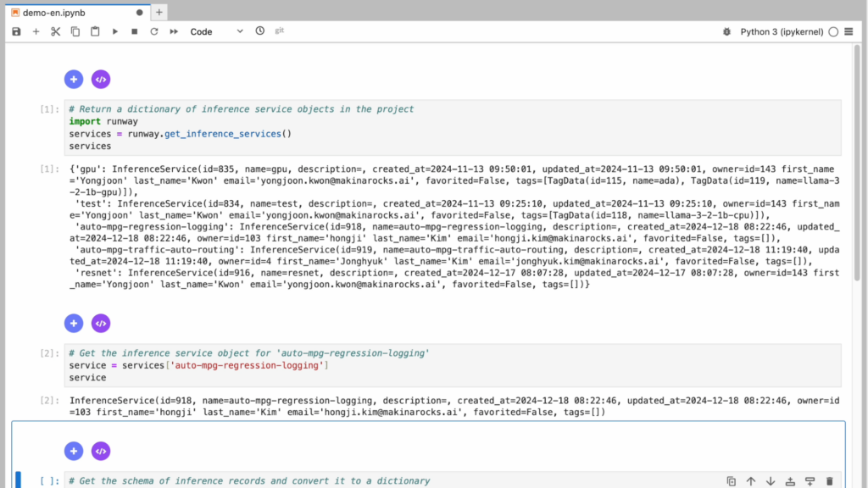The height and width of the screenshot is (488, 868).
Task: Run the selected cell with play button
Action: coord(115,31)
